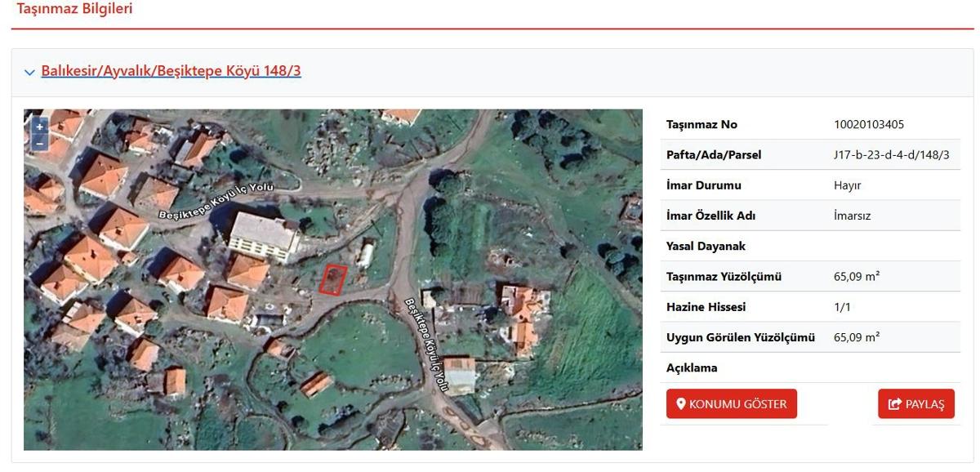
Task: Click the PAYLAŞ share button
Action: [916, 403]
